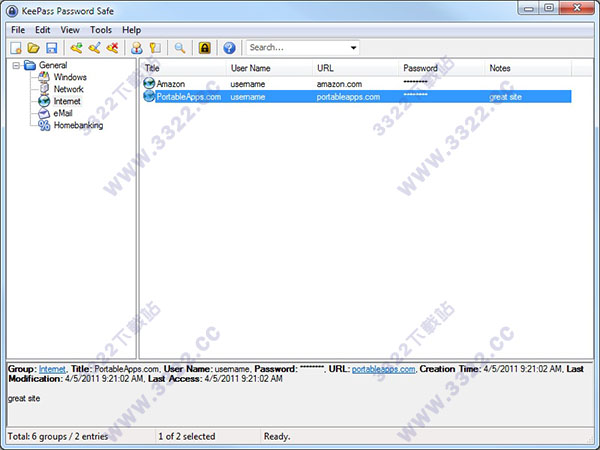Image resolution: width=600 pixels, height=450 pixels.
Task: Open the File menu
Action: [x=18, y=30]
